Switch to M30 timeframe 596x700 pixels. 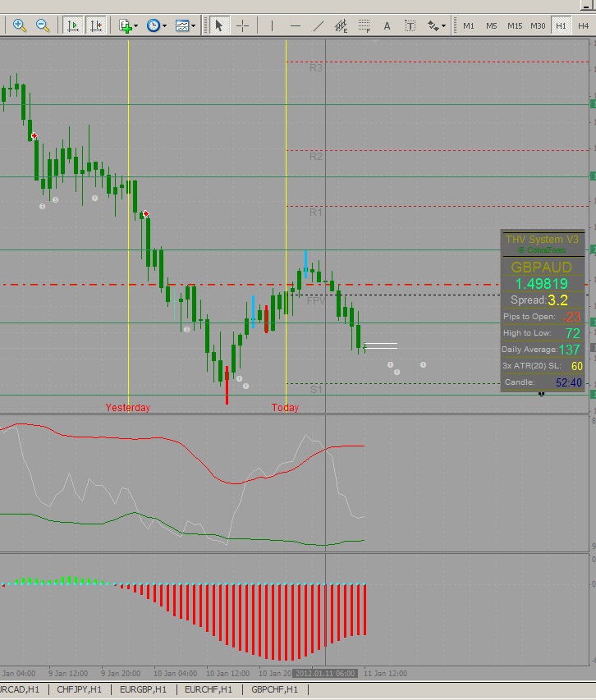point(538,26)
